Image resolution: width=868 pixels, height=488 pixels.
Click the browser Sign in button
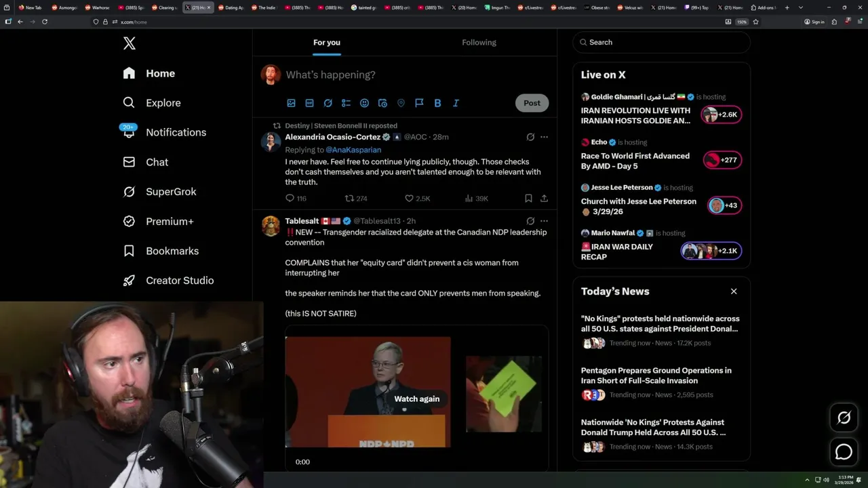(814, 22)
